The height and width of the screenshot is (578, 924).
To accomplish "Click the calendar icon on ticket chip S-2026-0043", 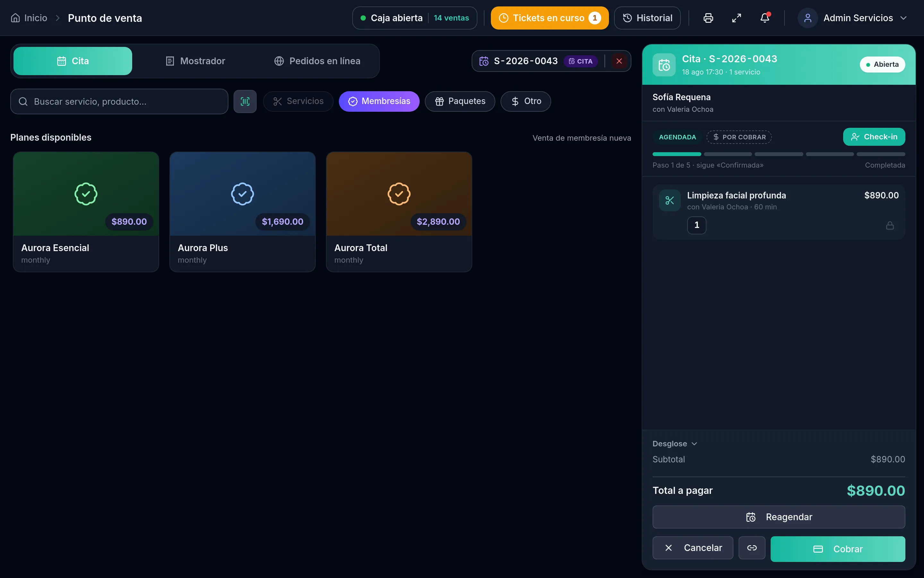I will point(484,61).
